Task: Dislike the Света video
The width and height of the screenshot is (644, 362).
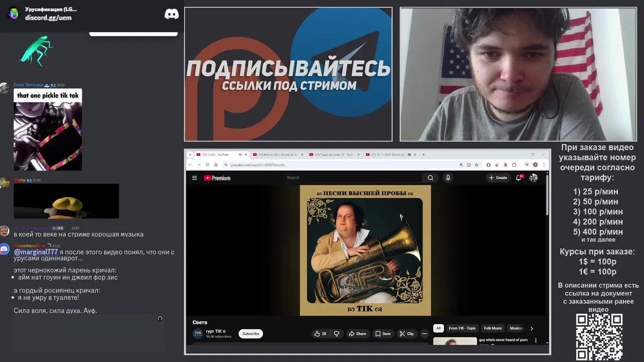Action: point(337,333)
